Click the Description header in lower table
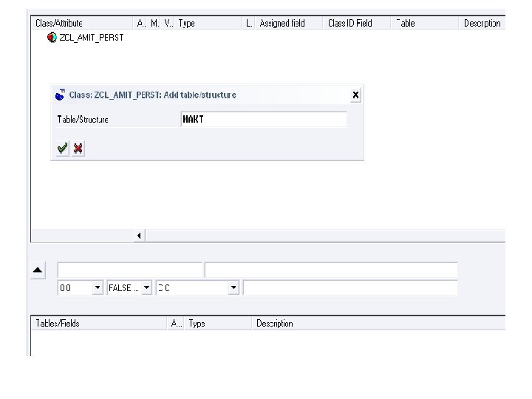Viewport: 532px width, 399px height. coord(274,324)
